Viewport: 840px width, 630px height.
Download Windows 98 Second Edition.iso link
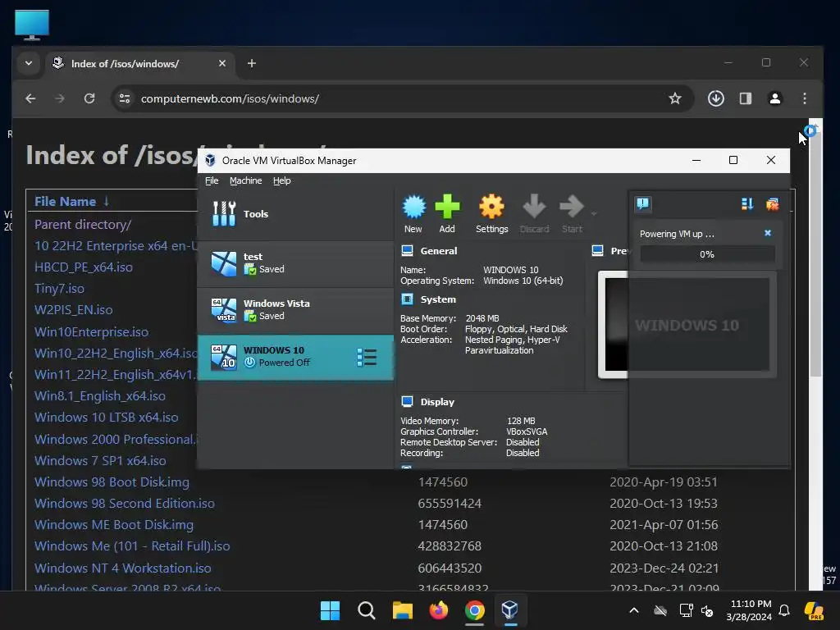tap(125, 504)
